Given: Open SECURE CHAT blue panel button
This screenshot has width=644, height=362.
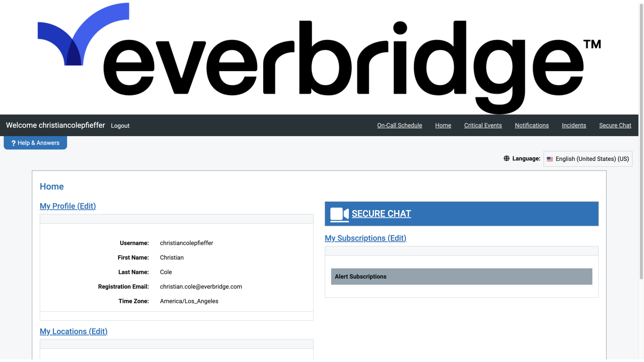Looking at the screenshot, I should click(461, 214).
